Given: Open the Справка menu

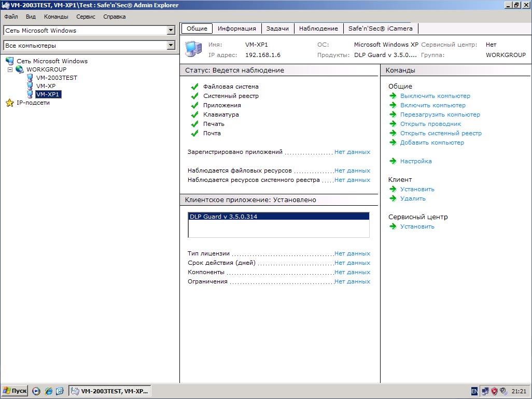Looking at the screenshot, I should tap(115, 17).
